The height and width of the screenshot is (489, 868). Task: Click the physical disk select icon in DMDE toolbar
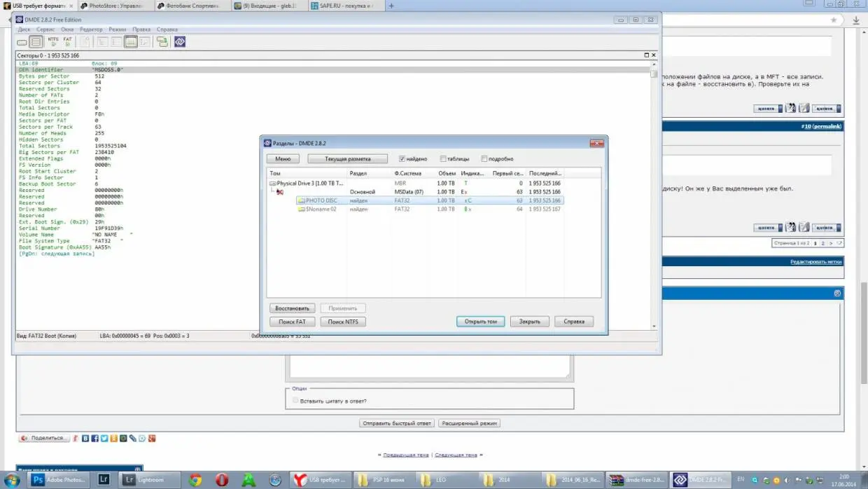coord(22,42)
